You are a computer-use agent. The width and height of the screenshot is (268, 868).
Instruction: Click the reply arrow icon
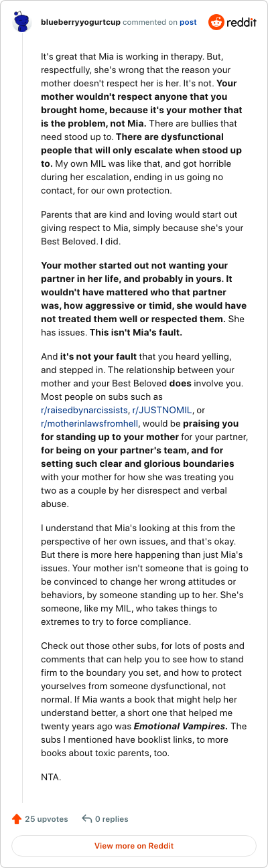pyautogui.click(x=86, y=818)
